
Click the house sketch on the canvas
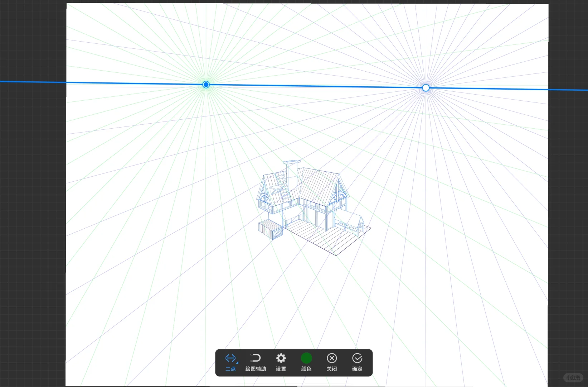pyautogui.click(x=313, y=208)
